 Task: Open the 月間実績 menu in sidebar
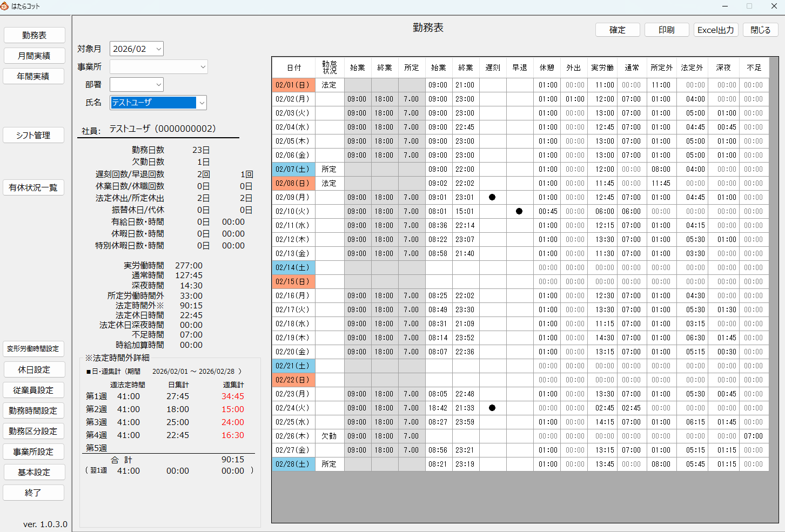tap(34, 56)
